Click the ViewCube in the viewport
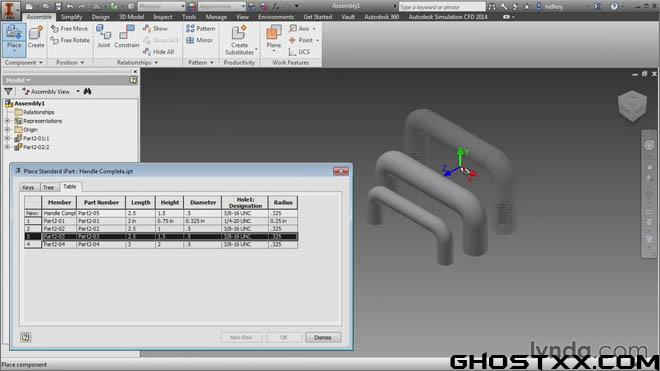The width and height of the screenshot is (660, 371). point(632,105)
